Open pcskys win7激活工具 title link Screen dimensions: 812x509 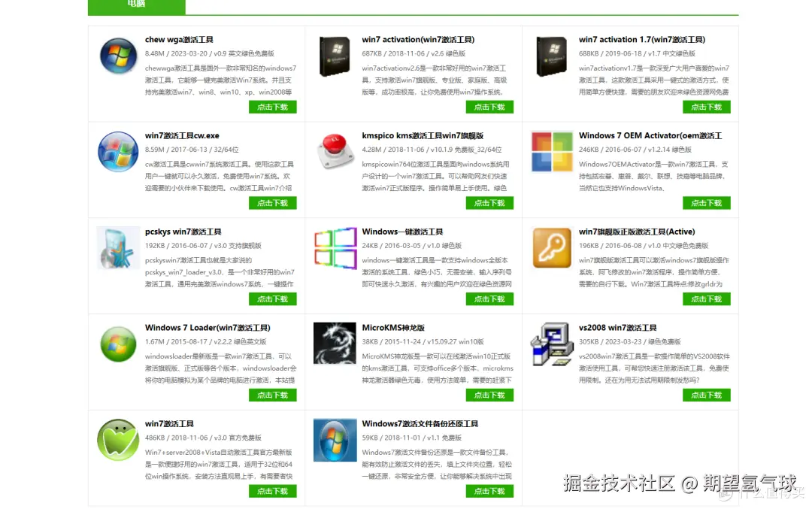(x=183, y=232)
